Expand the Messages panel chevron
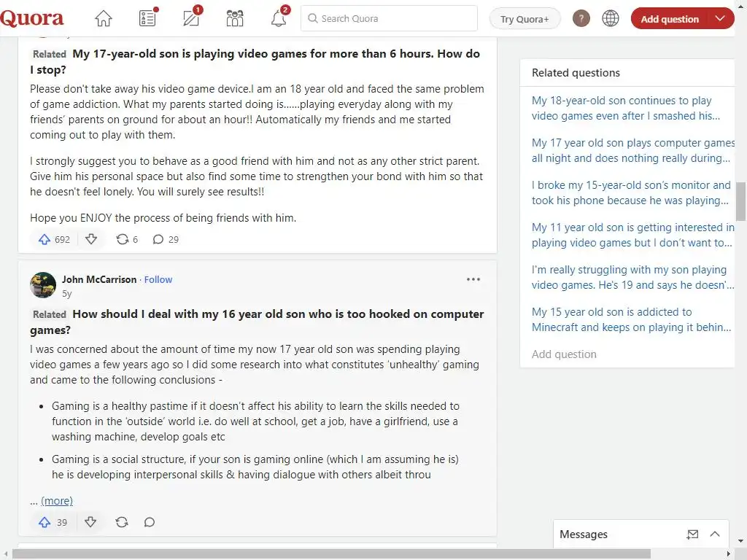 coord(715,534)
